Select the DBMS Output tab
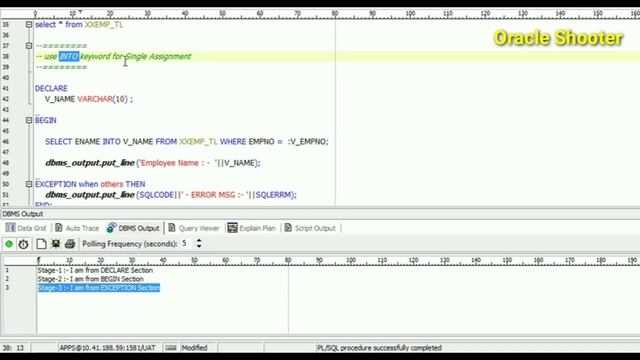This screenshot has height=360, width=640. click(x=133, y=228)
